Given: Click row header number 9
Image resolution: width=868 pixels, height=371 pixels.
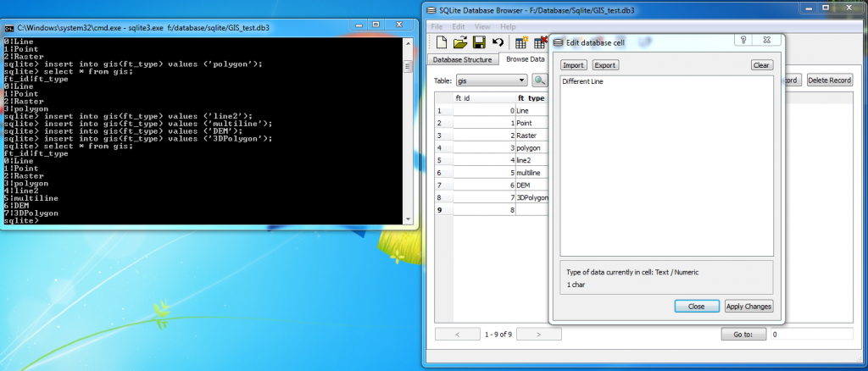Looking at the screenshot, I should coord(444,210).
